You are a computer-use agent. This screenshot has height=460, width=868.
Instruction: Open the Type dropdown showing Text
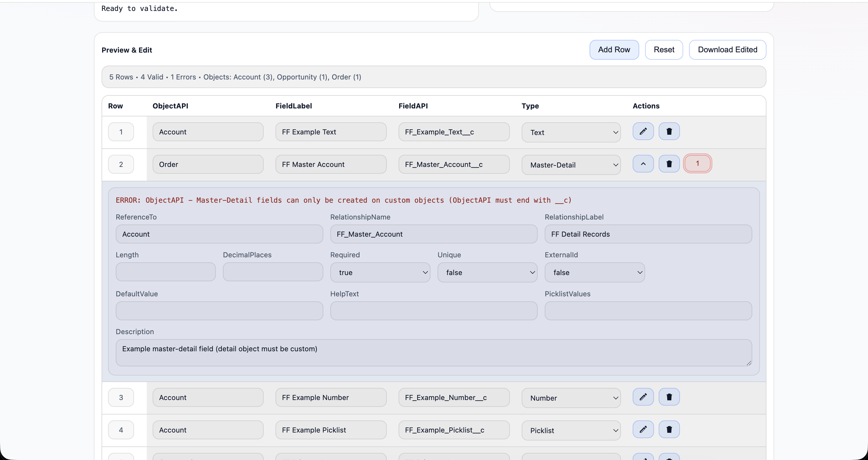pyautogui.click(x=571, y=132)
